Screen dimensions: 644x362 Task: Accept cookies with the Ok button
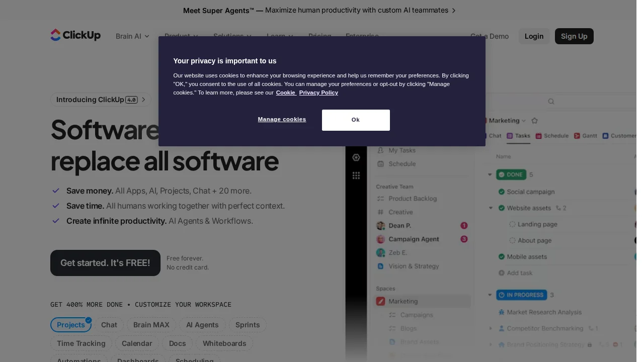[356, 120]
